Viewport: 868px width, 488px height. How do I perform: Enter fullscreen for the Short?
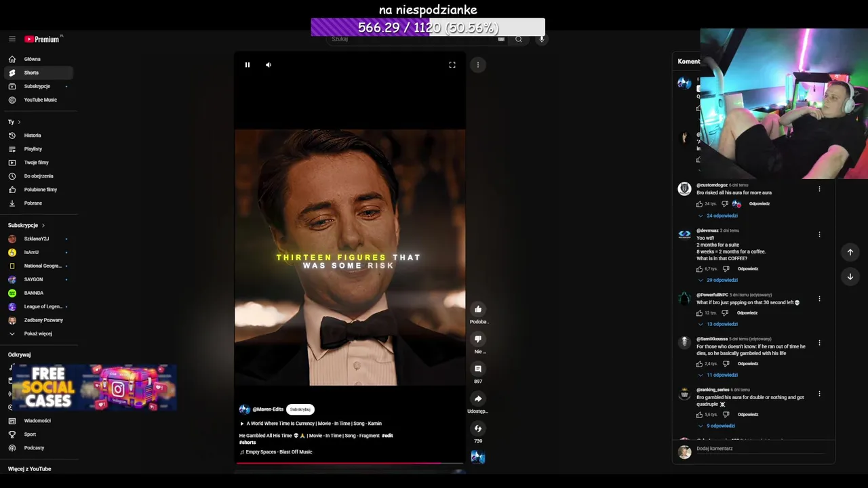[452, 65]
